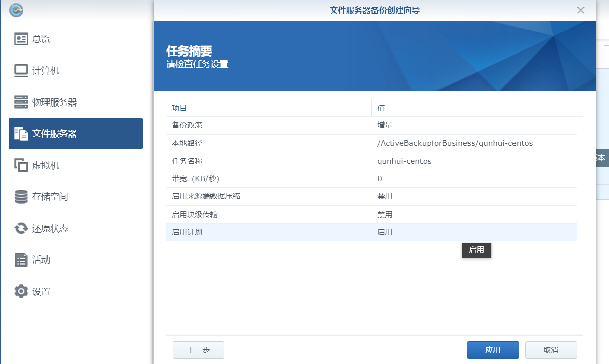Click the qunhui-centos task name value
Image resolution: width=609 pixels, height=364 pixels.
pyautogui.click(x=404, y=161)
